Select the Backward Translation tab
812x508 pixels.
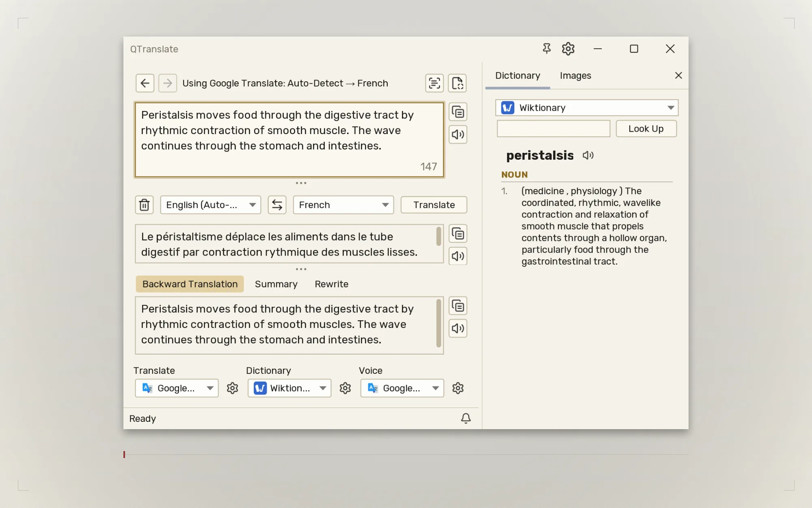tap(190, 284)
